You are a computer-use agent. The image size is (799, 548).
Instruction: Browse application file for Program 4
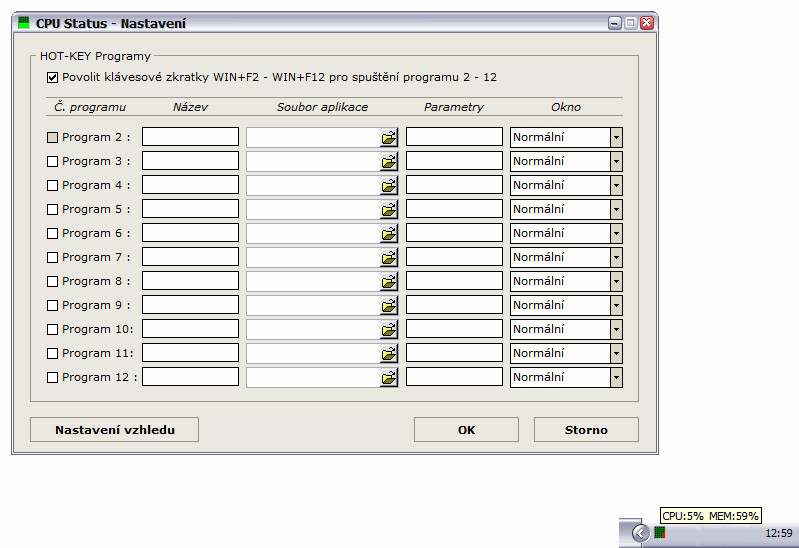pos(389,186)
